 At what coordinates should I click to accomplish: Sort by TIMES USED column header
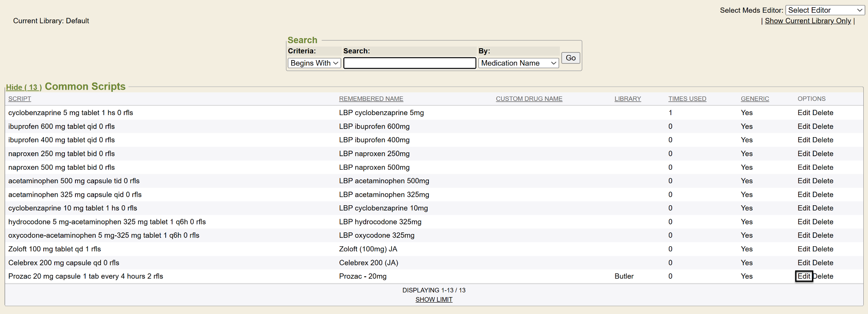pos(687,99)
